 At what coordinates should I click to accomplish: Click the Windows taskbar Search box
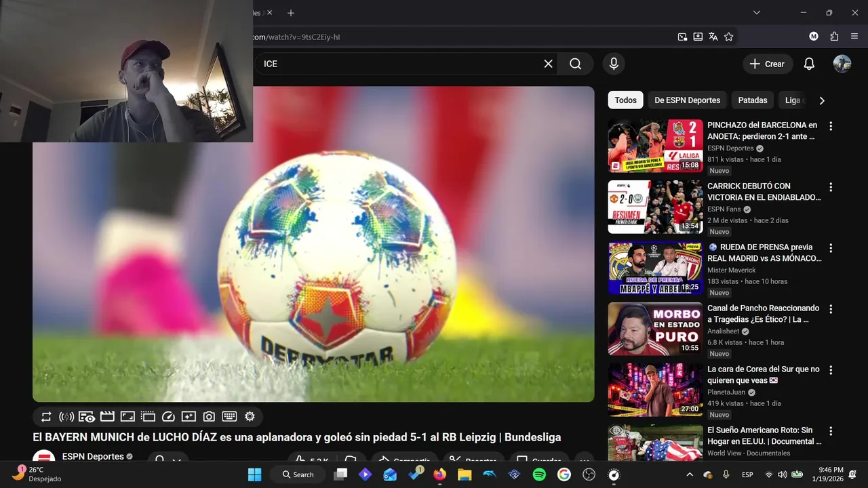point(298,474)
